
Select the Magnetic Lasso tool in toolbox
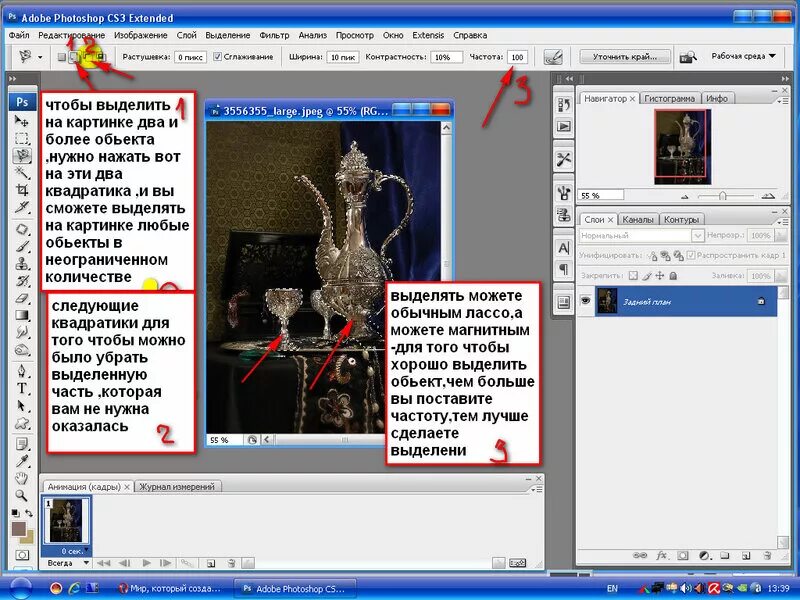tap(21, 156)
